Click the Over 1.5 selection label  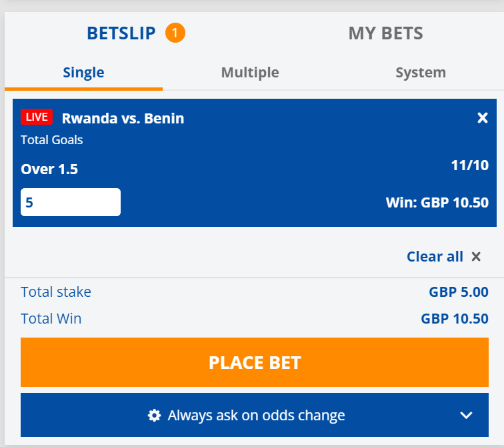click(x=49, y=169)
